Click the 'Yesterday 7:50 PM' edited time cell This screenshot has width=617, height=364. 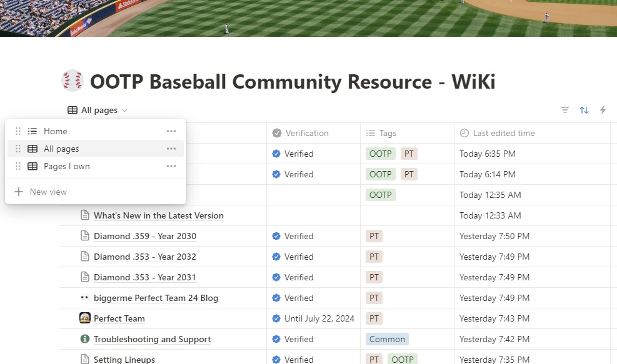[x=532, y=236]
